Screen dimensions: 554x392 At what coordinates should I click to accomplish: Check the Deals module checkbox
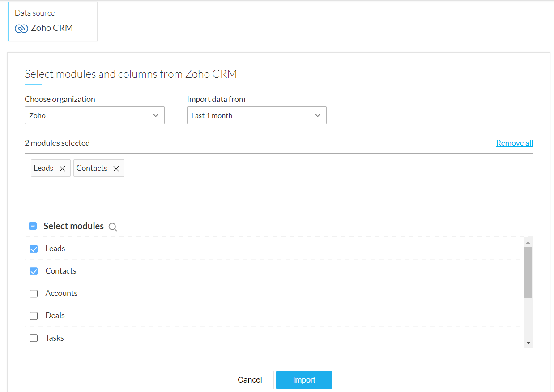(x=34, y=316)
